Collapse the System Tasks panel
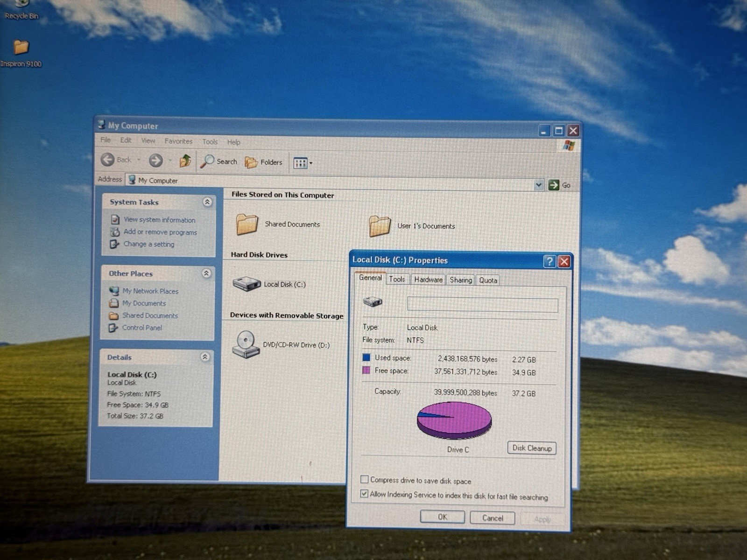 (x=207, y=202)
